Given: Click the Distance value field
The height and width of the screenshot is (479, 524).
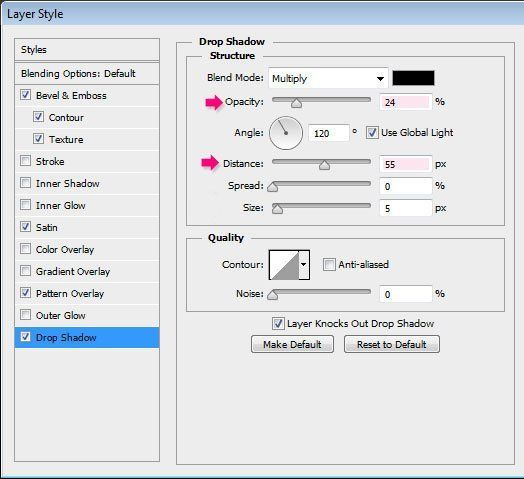Looking at the screenshot, I should (405, 164).
